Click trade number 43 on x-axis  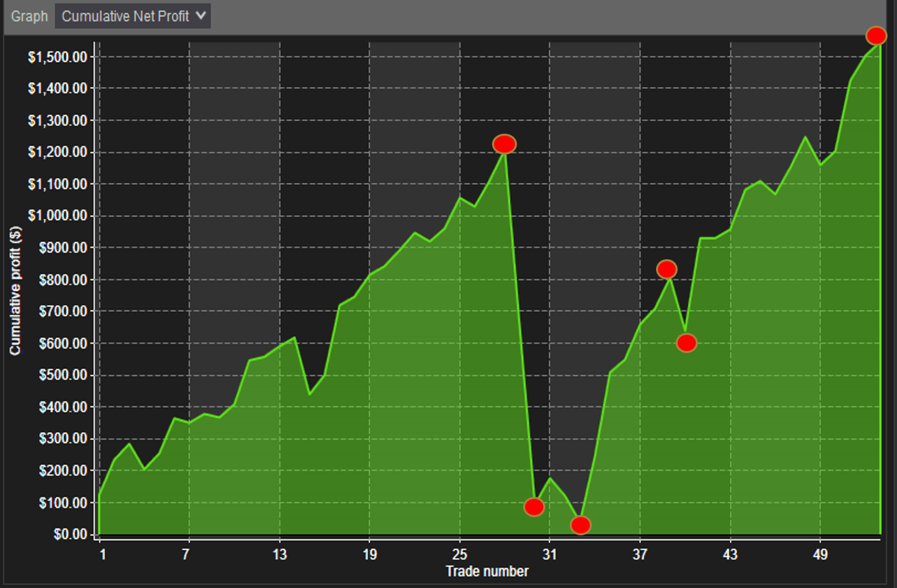tap(730, 555)
